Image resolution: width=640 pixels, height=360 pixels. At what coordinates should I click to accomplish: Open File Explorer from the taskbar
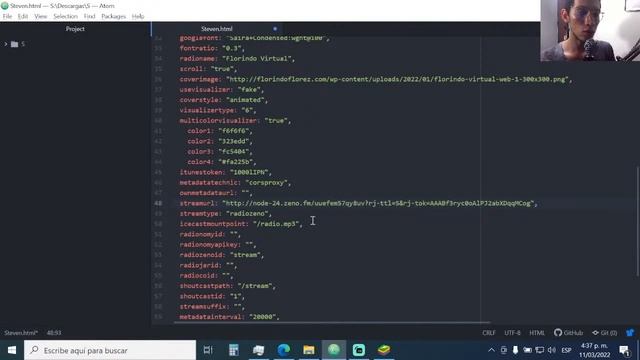(309, 350)
